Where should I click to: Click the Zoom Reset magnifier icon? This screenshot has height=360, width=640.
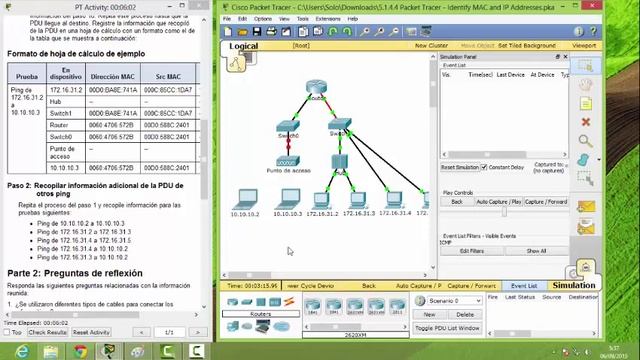pos(379,31)
